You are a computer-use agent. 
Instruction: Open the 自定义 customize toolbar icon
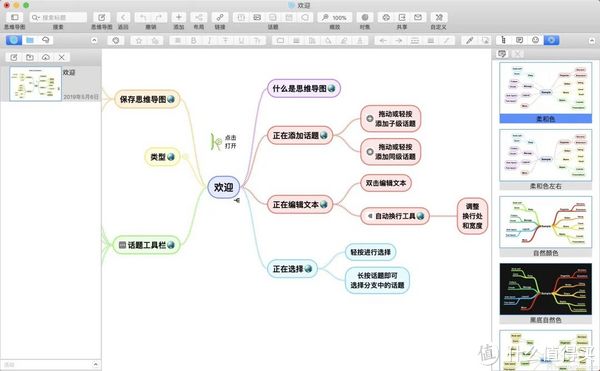(439, 17)
